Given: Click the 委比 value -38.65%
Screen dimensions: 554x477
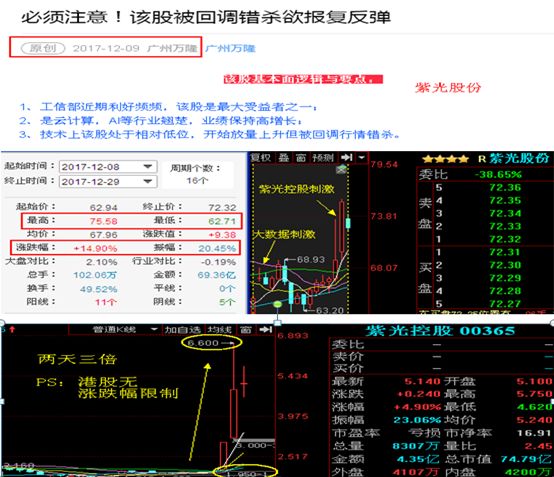Looking at the screenshot, I should click(x=498, y=175).
